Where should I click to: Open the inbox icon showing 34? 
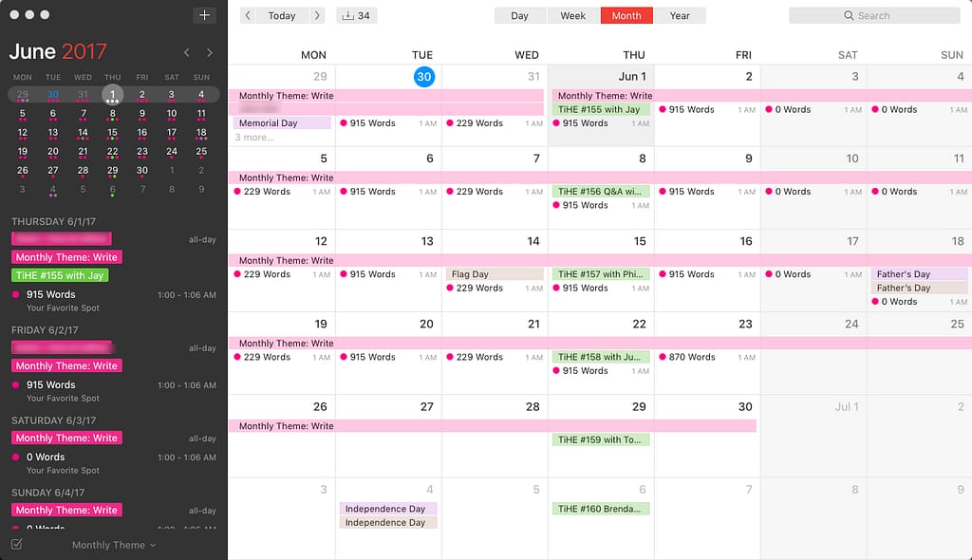(x=356, y=15)
